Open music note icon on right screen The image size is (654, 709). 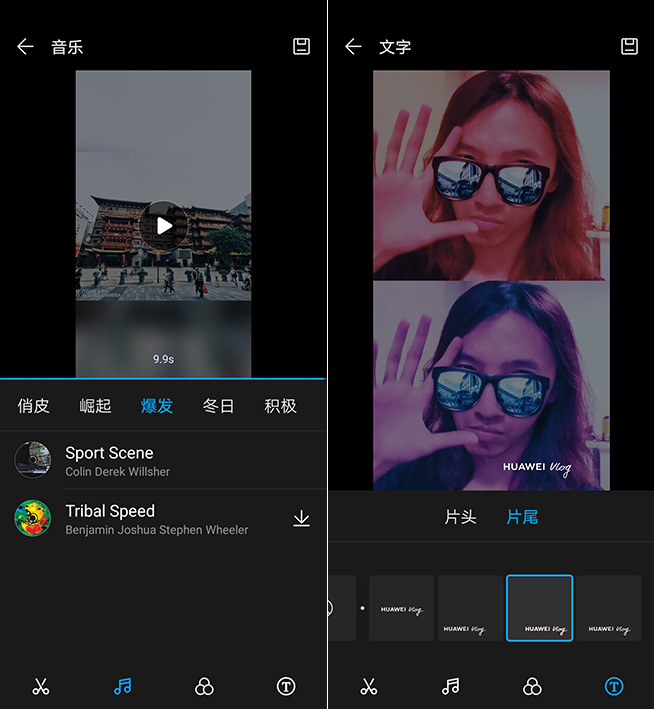(451, 686)
